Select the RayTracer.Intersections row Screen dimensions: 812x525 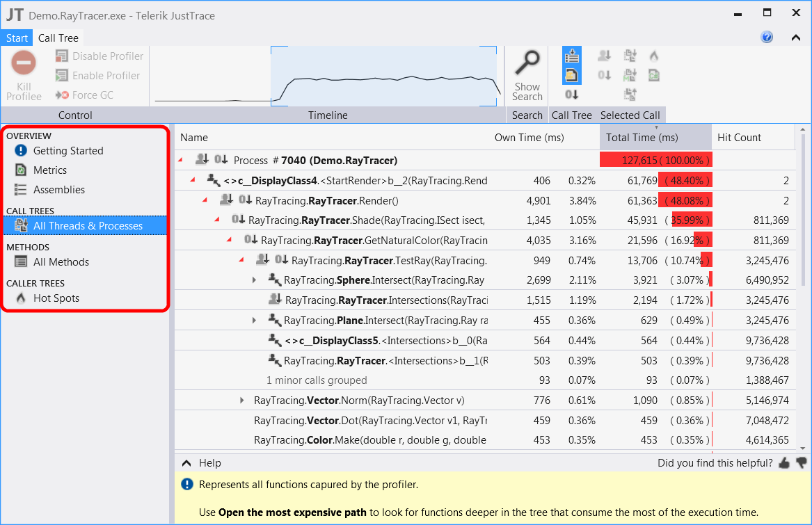click(485, 300)
